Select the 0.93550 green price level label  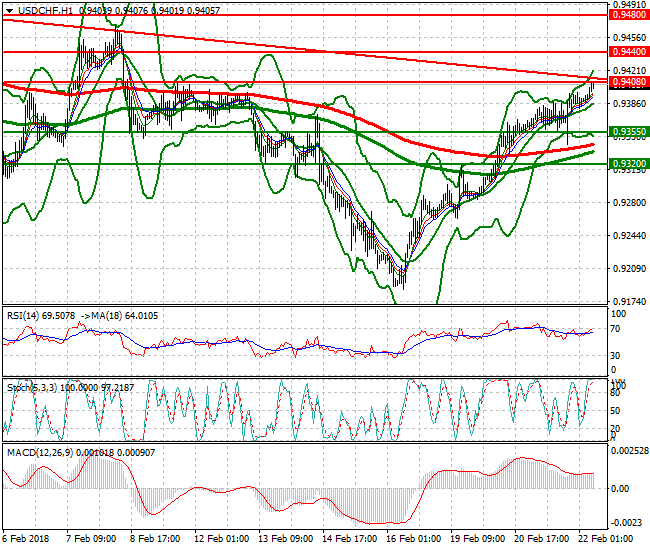coord(629,132)
